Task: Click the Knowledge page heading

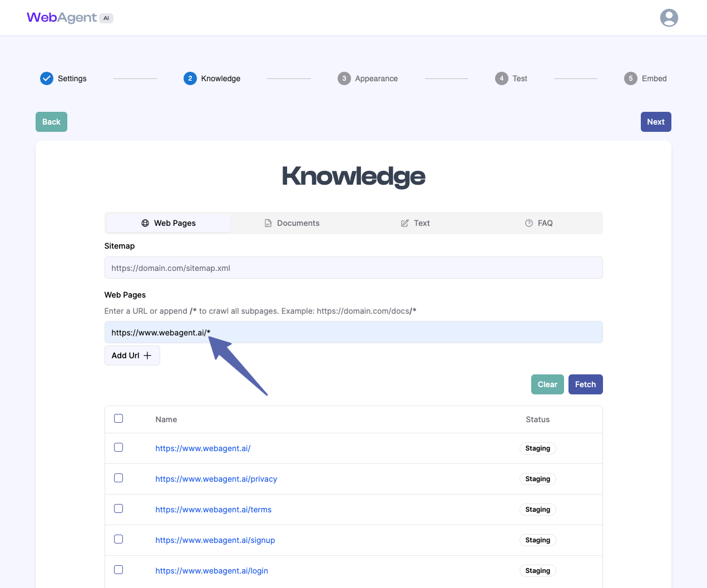Action: [x=353, y=176]
